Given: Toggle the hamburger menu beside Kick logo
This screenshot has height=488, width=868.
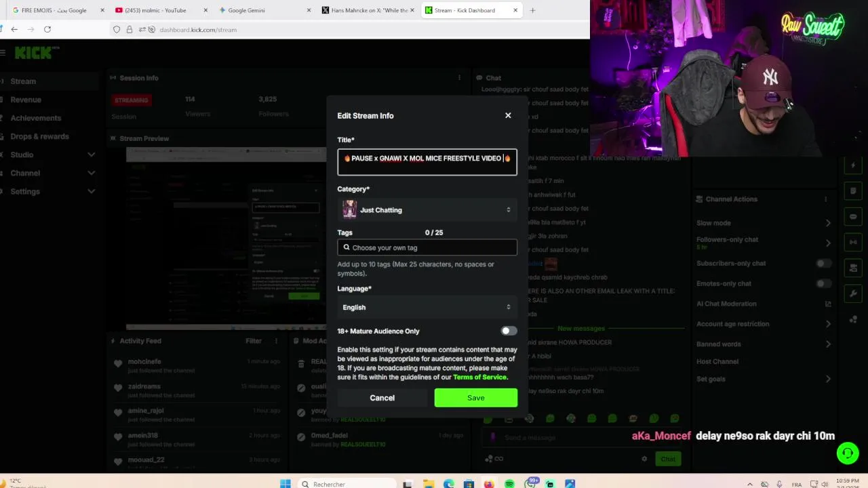Looking at the screenshot, I should [3, 53].
